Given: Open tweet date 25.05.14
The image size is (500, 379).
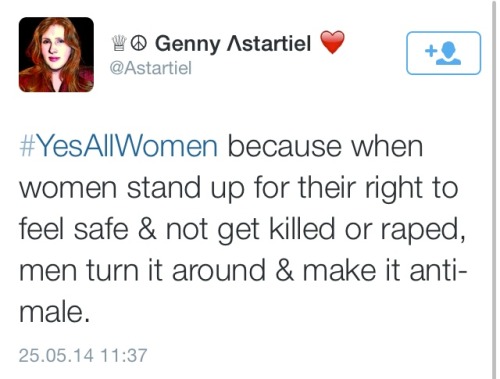Looking at the screenshot, I should (x=56, y=355).
